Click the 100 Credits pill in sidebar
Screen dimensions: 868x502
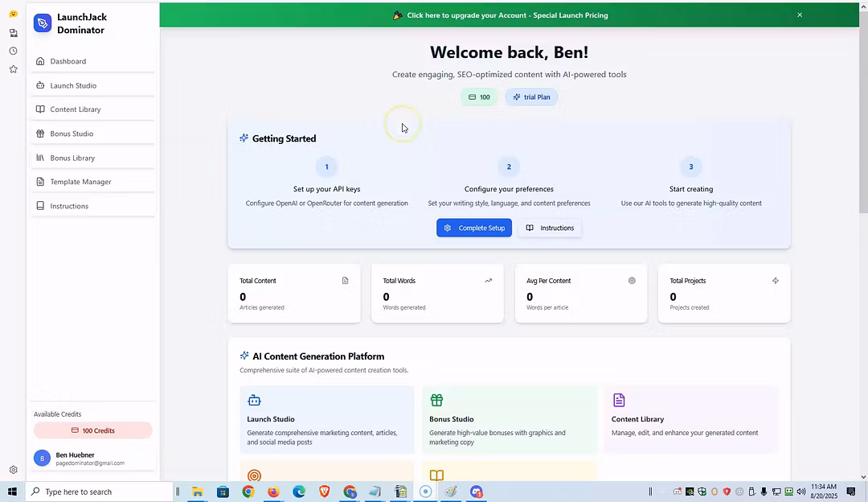(92, 430)
